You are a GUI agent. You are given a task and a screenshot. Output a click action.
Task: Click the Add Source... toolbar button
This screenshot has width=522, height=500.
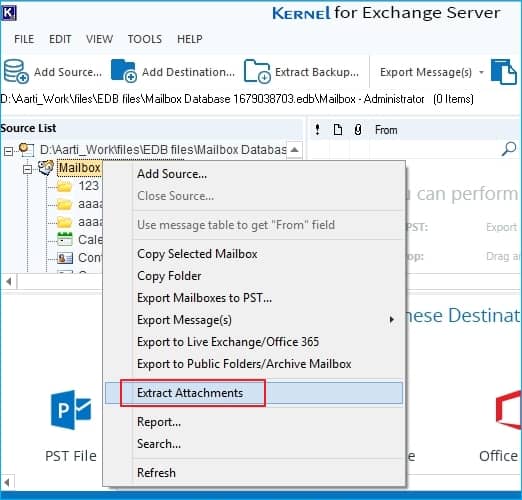pyautogui.click(x=53, y=71)
